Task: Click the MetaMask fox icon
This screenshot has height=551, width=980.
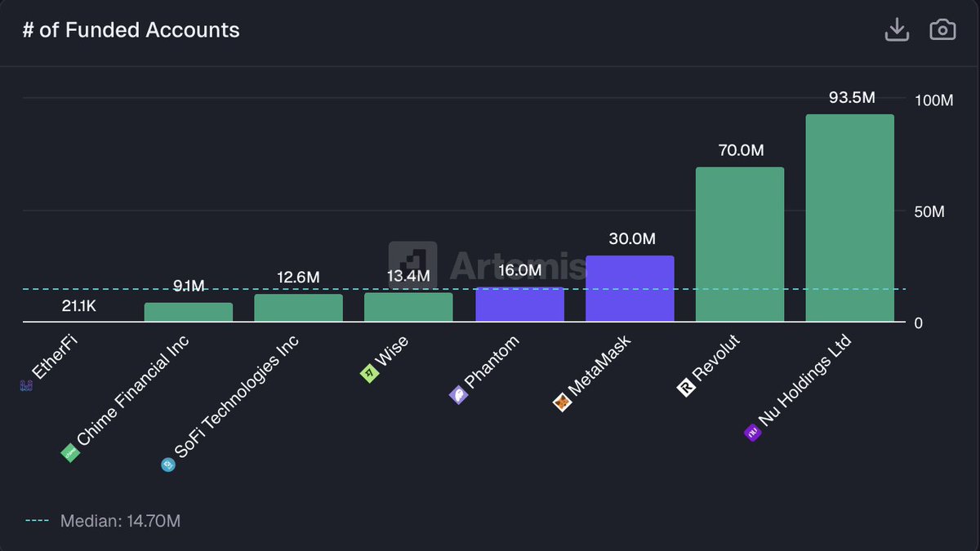Action: click(x=562, y=402)
